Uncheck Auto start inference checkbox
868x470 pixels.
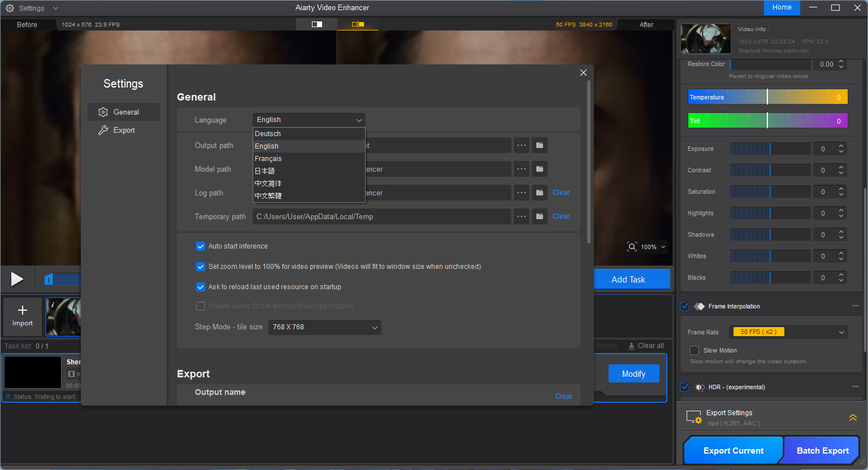(201, 246)
